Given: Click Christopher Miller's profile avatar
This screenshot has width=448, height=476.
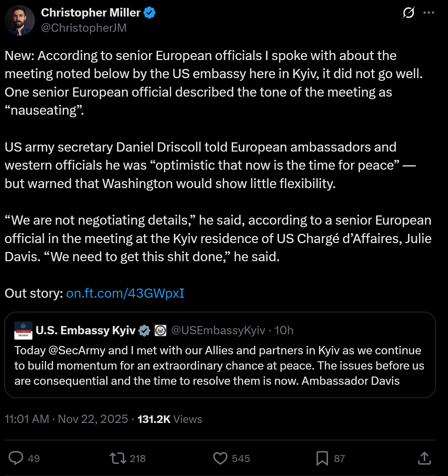Looking at the screenshot, I should (20, 20).
